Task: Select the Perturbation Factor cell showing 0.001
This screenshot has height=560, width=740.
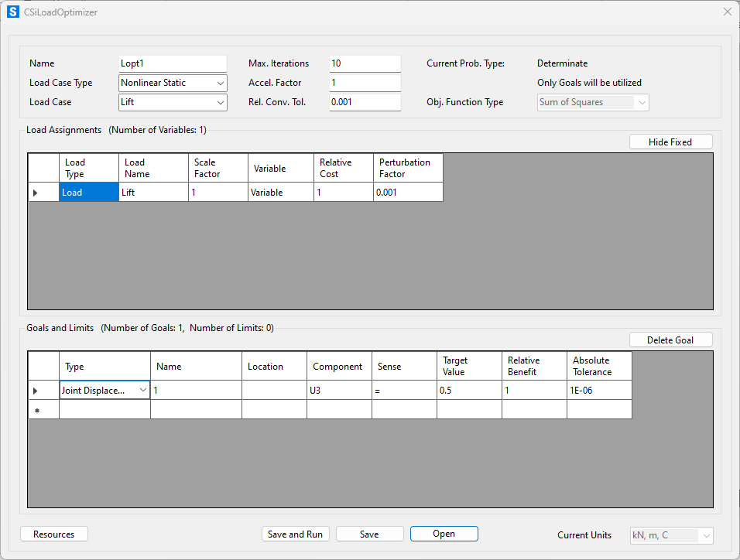Action: point(406,192)
